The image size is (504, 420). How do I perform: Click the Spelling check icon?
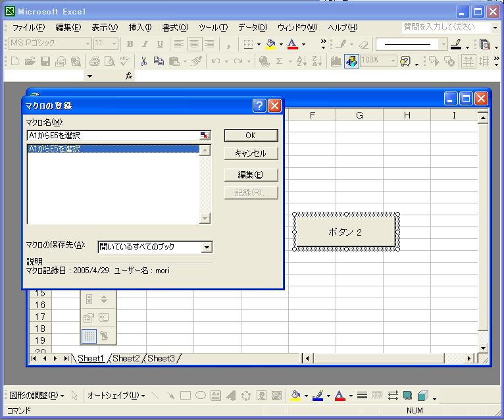[x=125, y=61]
